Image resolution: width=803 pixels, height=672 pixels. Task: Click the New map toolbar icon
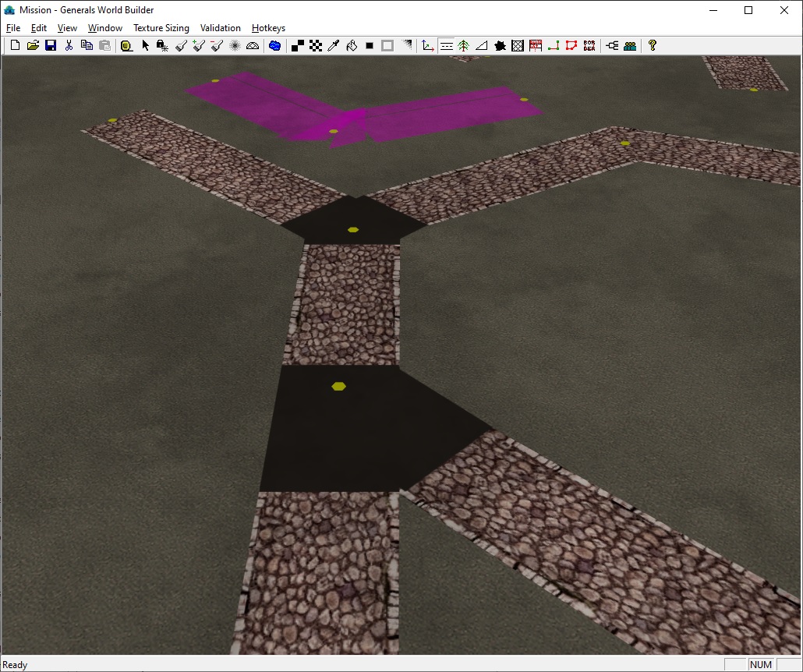15,45
